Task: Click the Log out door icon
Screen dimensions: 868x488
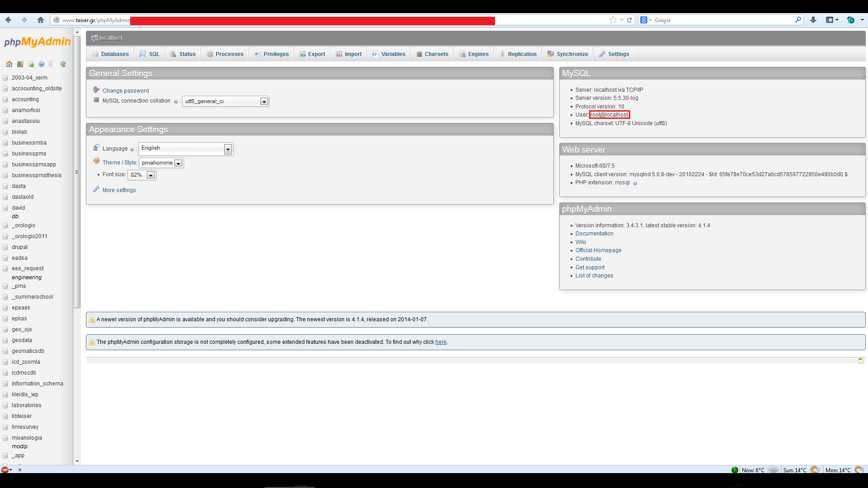Action: click(x=20, y=64)
